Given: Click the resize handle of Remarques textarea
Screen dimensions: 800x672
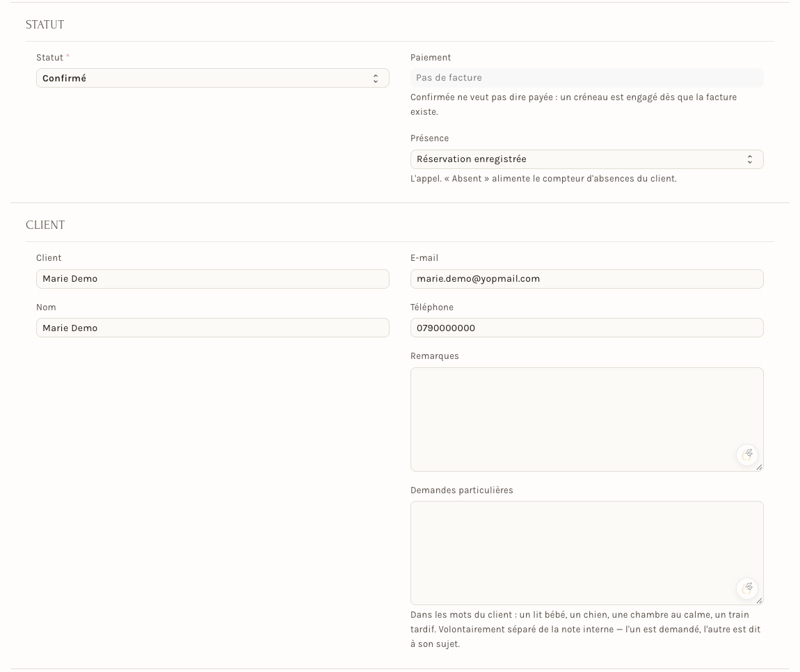Looking at the screenshot, I should (759, 467).
